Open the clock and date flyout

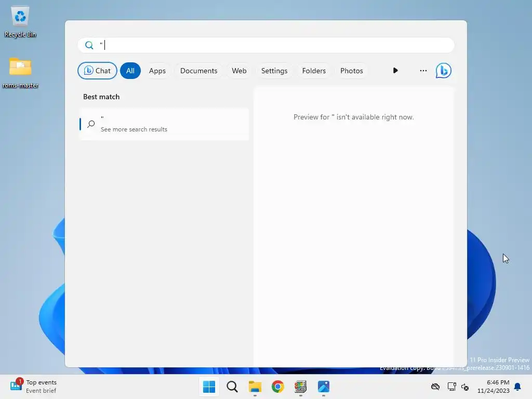coord(494,387)
